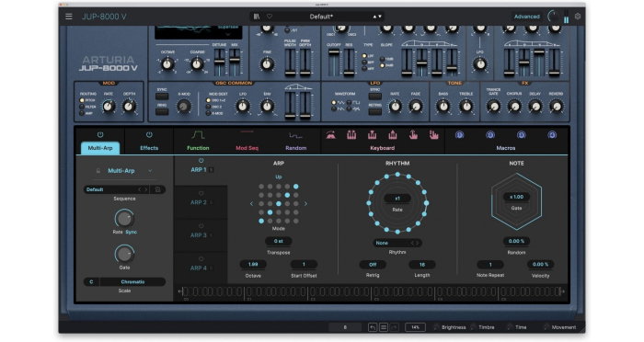Go to the next sequence preset arrow

pos(145,189)
